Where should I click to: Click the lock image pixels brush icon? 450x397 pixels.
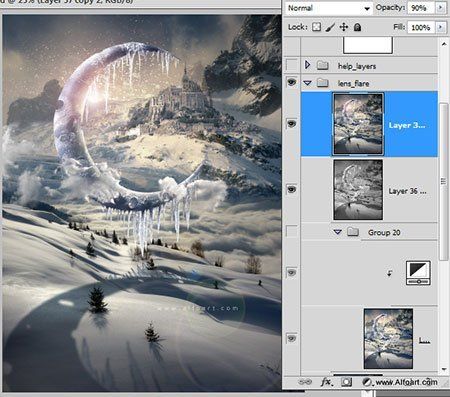(x=330, y=27)
